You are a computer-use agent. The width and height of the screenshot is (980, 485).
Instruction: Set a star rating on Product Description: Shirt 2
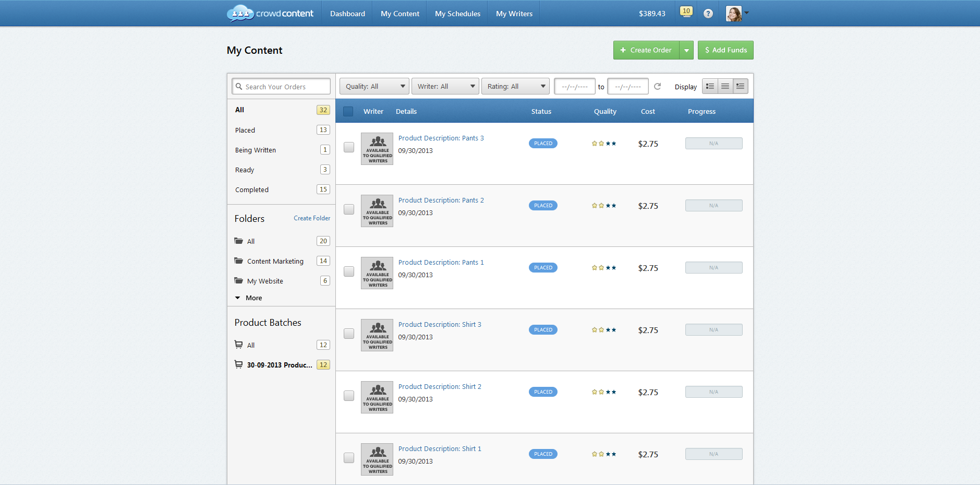pos(604,392)
